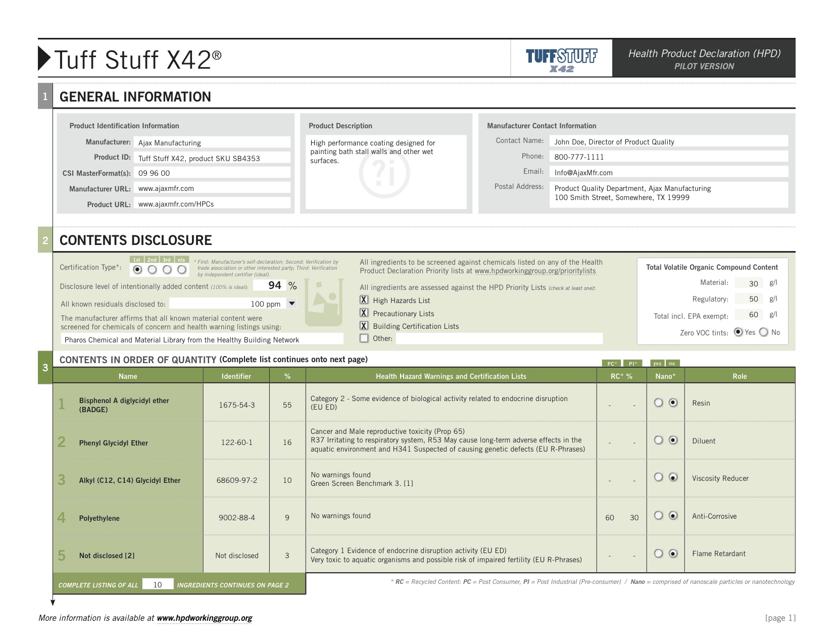834x644 pixels.
Task: Uncheck the High Hazards List checkbox
Action: [364, 300]
